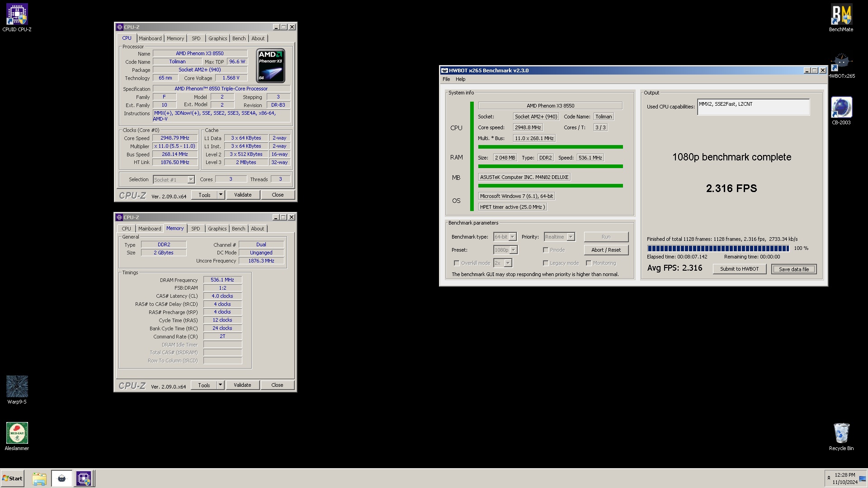Open the Warp9-S desktop shortcut
868x488 pixels.
click(x=17, y=389)
